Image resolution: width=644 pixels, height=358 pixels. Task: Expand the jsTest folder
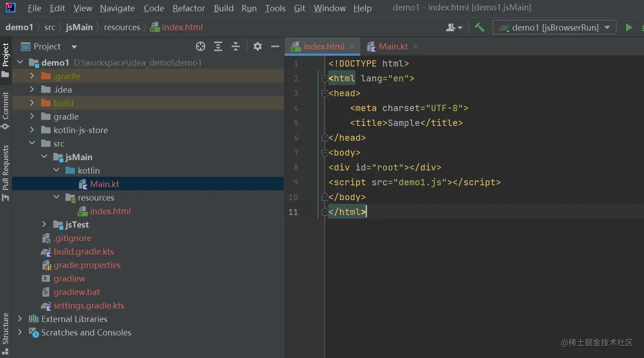point(44,224)
